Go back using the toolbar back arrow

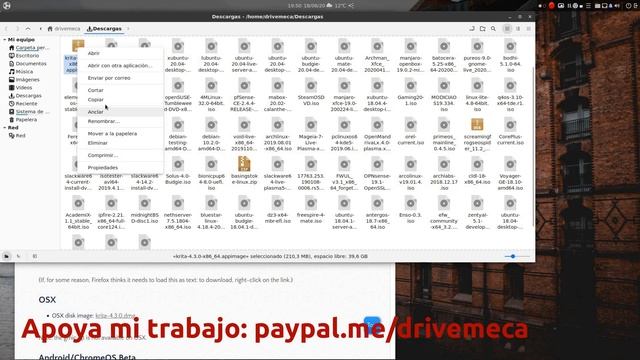point(7,29)
